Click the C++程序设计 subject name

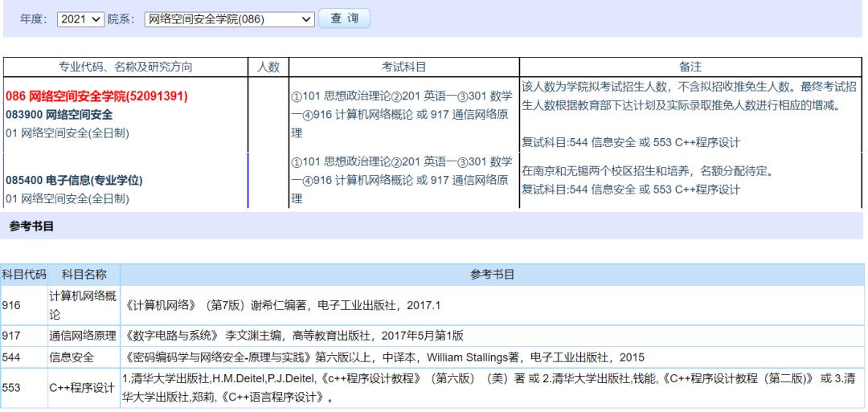tap(82, 388)
